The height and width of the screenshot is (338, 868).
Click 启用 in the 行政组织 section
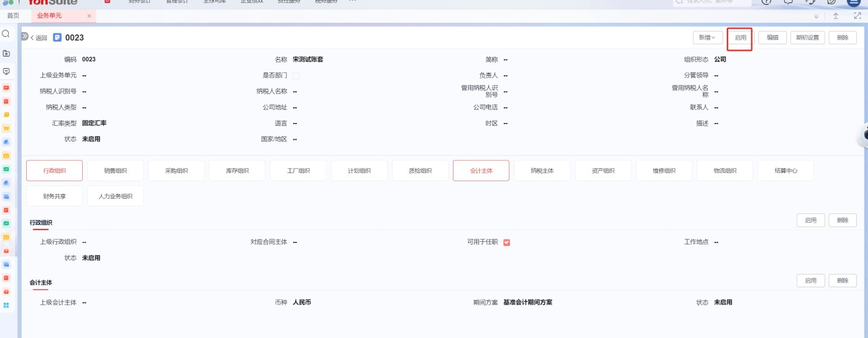tap(811, 220)
